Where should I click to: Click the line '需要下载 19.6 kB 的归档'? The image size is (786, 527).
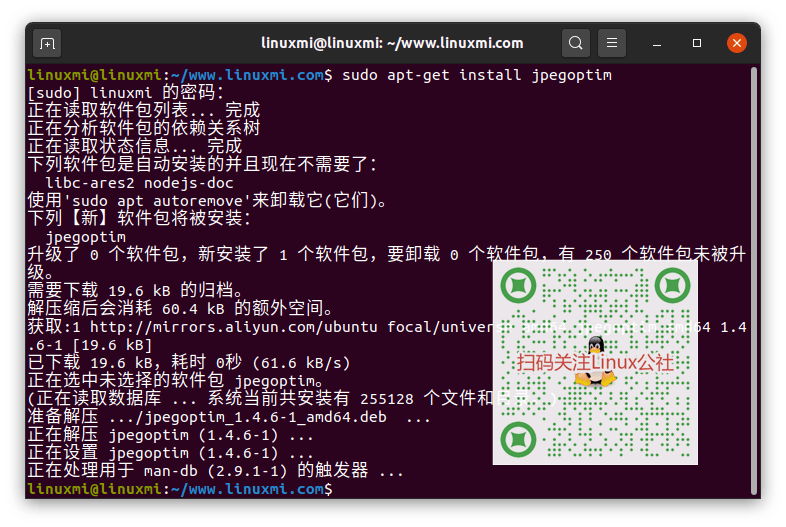[x=135, y=290]
